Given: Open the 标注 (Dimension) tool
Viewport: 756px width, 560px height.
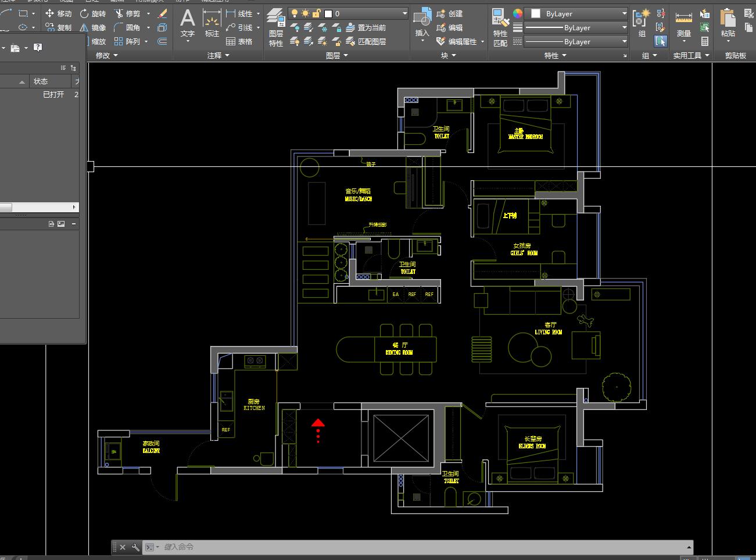Looking at the screenshot, I should click(x=212, y=24).
